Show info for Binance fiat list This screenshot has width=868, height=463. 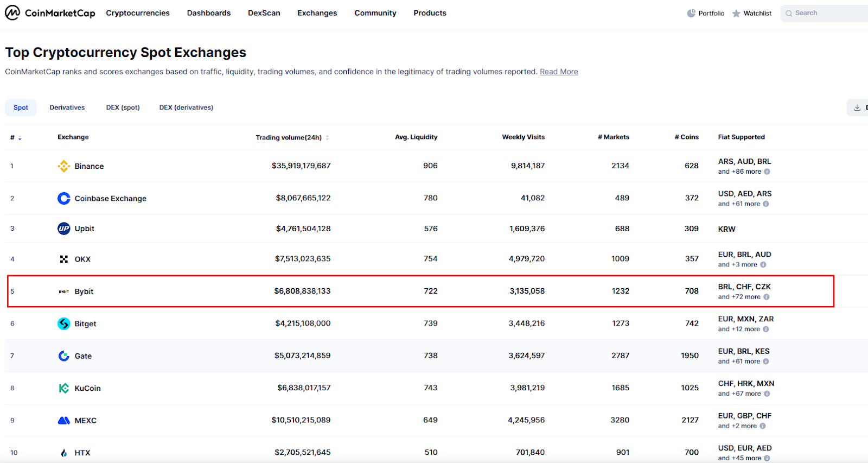coord(767,172)
